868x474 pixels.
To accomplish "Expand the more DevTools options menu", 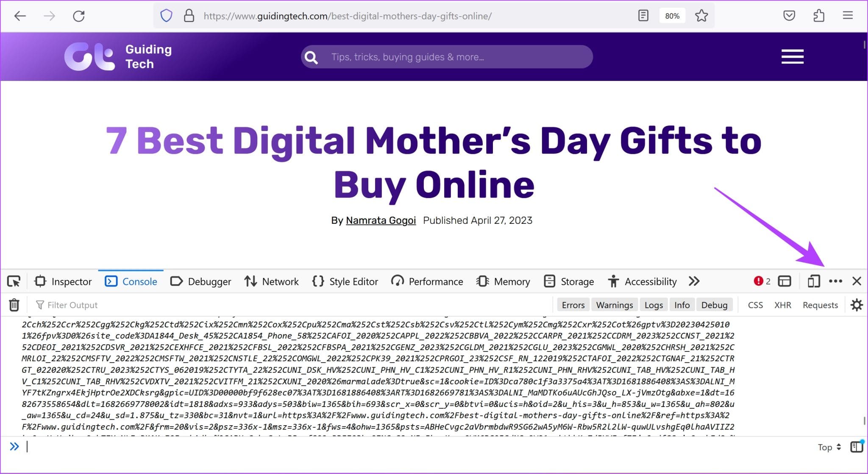I will tap(835, 281).
